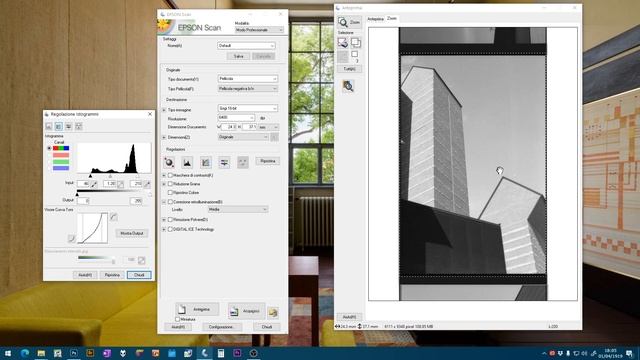Click the blue channel swatch
Viewport: 640px width, 360px height.
[61, 168]
